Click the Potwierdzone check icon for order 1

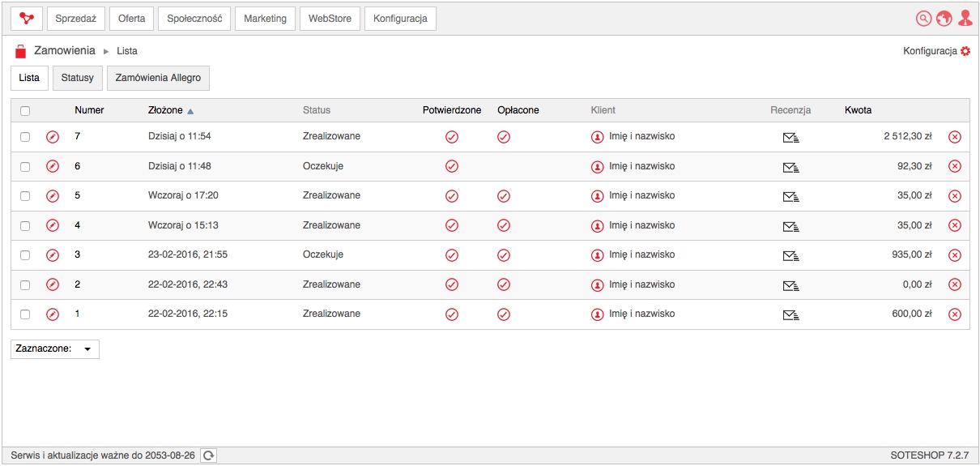(x=452, y=314)
